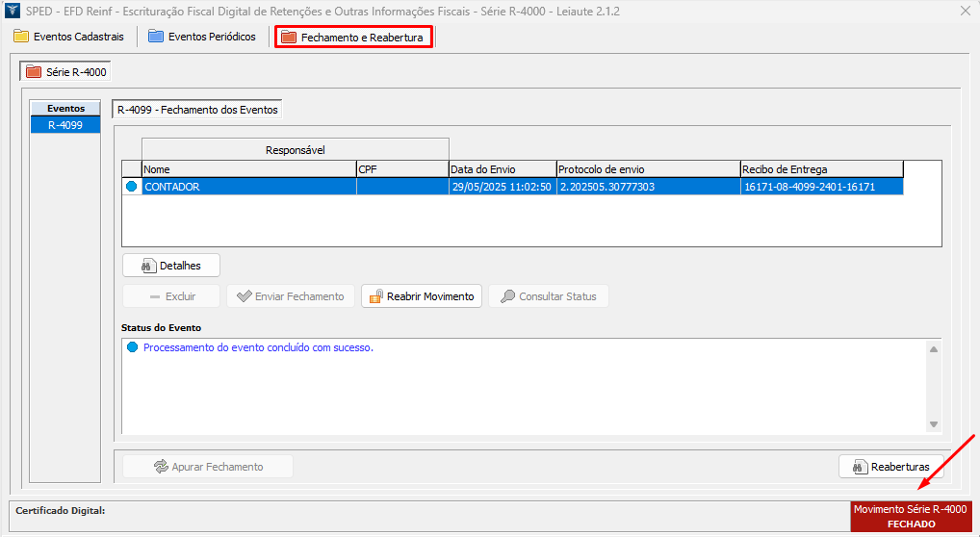The height and width of the screenshot is (537, 980).
Task: Click the Movimento Série R-4000 FECHADO indicator
Action: 910,517
